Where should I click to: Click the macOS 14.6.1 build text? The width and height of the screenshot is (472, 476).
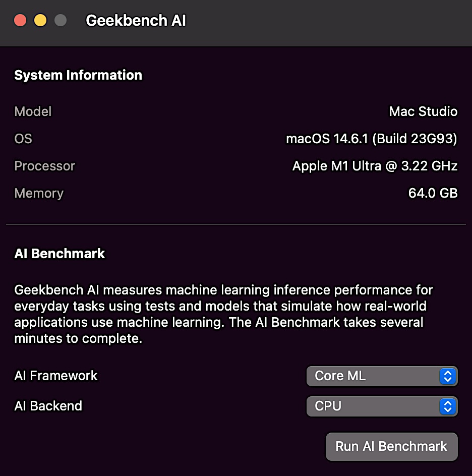pos(372,139)
